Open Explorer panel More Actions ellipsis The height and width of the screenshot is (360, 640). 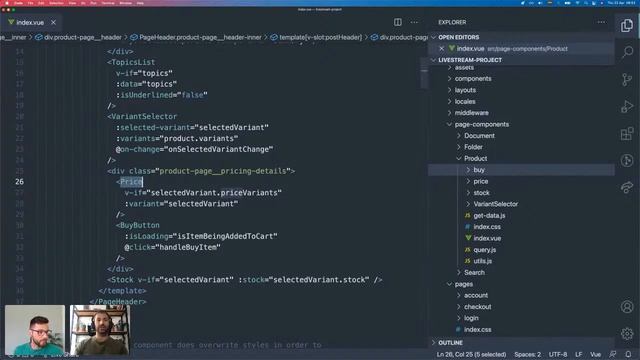[x=601, y=22]
